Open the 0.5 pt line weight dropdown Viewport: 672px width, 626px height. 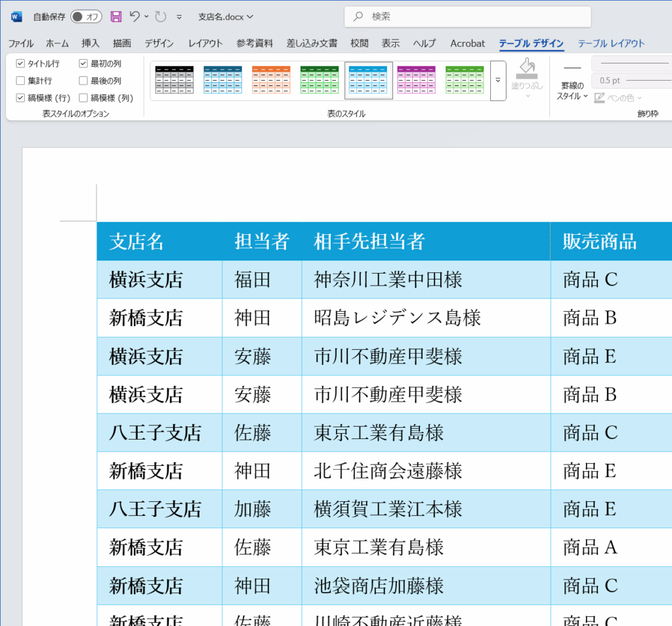(631, 81)
